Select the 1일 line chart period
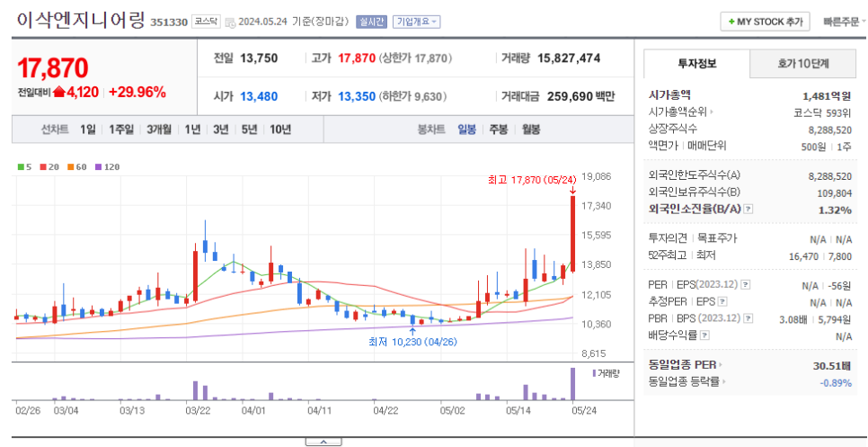This screenshot has width=868, height=447. (x=87, y=130)
